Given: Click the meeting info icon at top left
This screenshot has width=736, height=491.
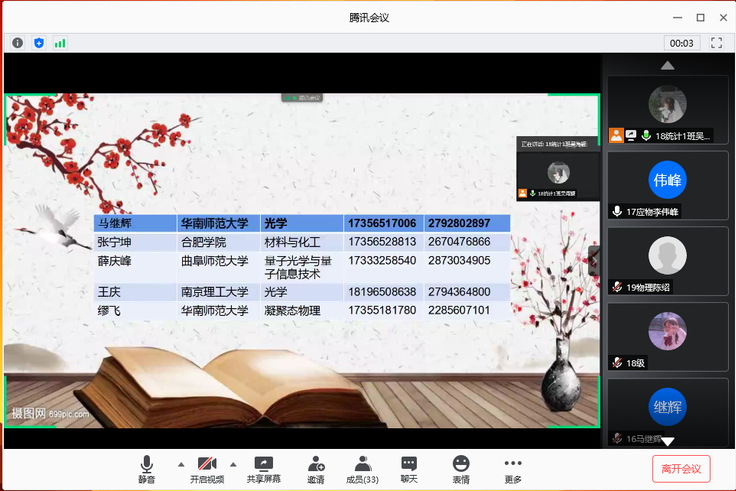Looking at the screenshot, I should [17, 43].
